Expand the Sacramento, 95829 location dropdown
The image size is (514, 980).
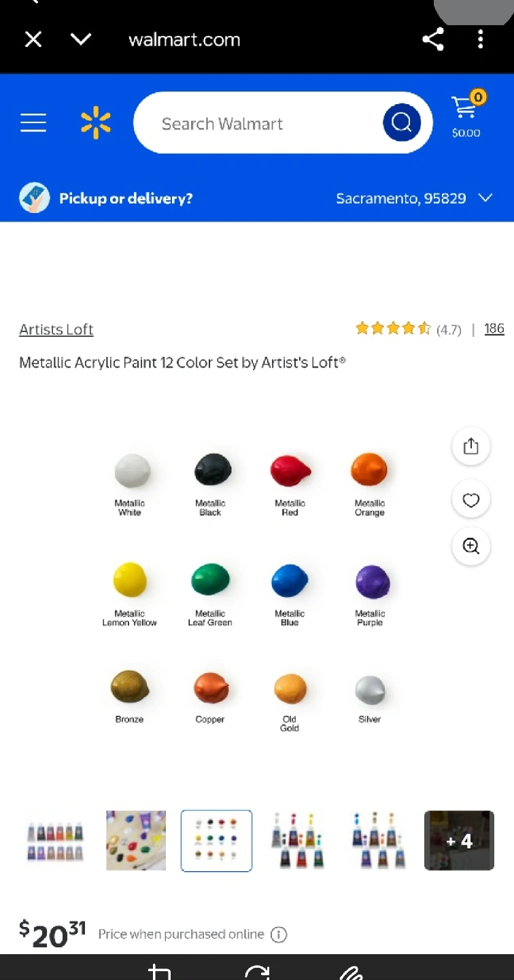click(x=414, y=199)
